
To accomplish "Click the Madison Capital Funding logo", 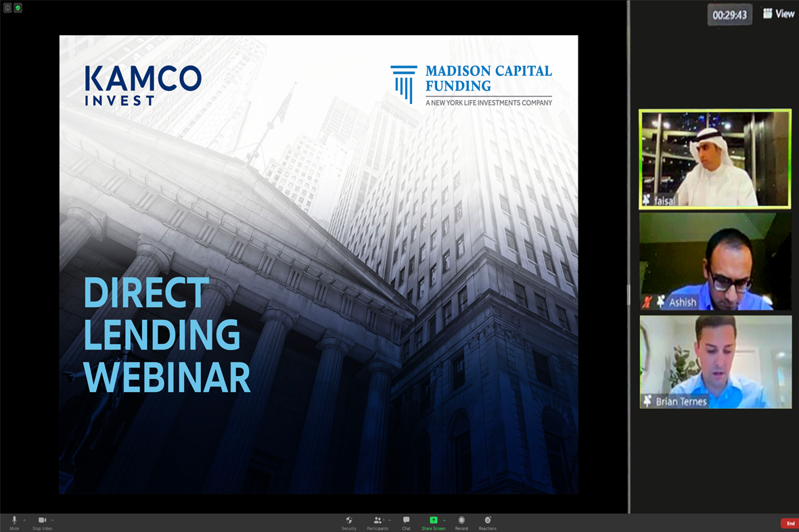I will pyautogui.click(x=472, y=85).
